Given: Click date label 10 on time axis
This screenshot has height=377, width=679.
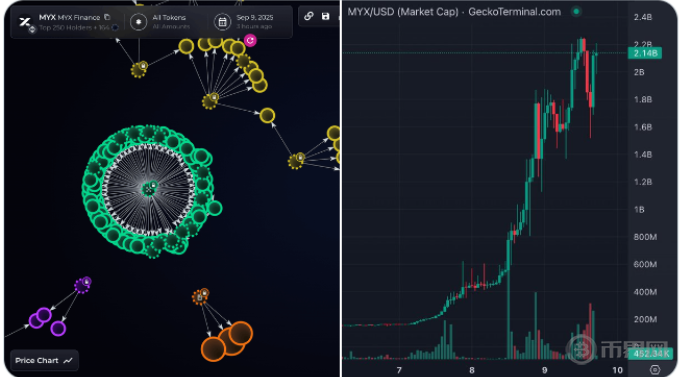Looking at the screenshot, I should pyautogui.click(x=617, y=370).
